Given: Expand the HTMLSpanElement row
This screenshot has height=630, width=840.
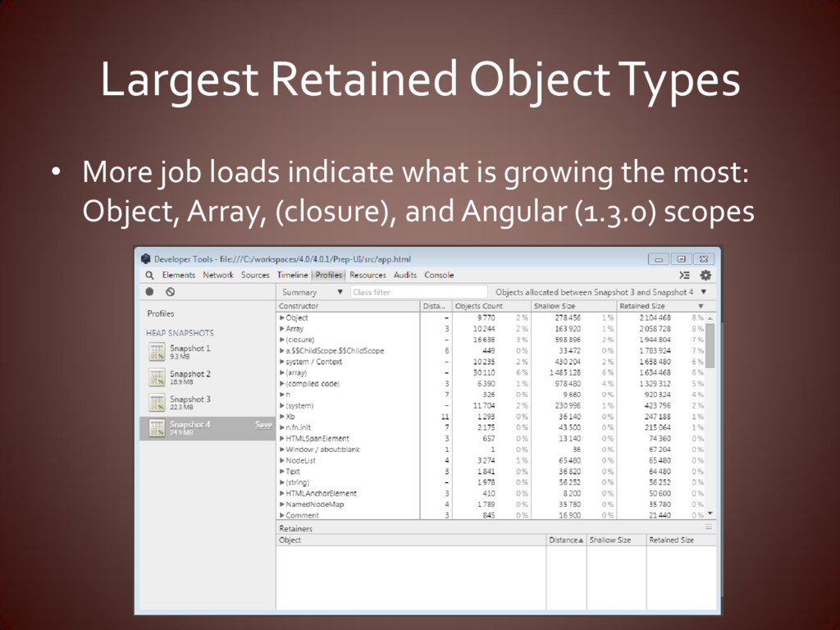Looking at the screenshot, I should pos(282,438).
